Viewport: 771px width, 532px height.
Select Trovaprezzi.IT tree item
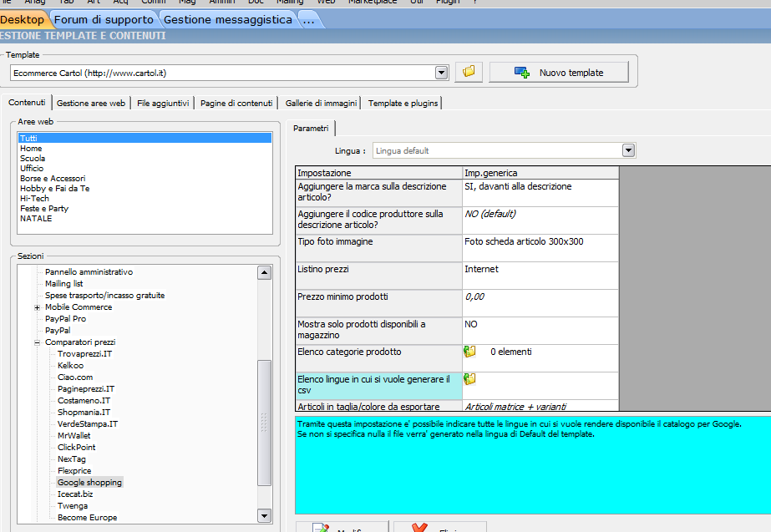tap(84, 354)
